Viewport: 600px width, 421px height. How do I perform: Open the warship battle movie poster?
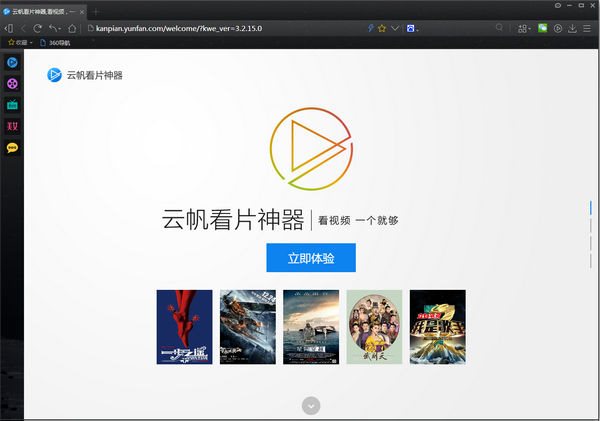pos(248,327)
